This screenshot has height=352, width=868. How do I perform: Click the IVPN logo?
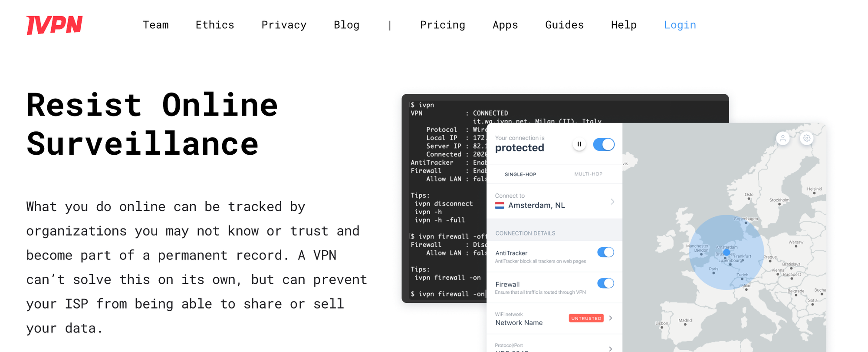[54, 25]
